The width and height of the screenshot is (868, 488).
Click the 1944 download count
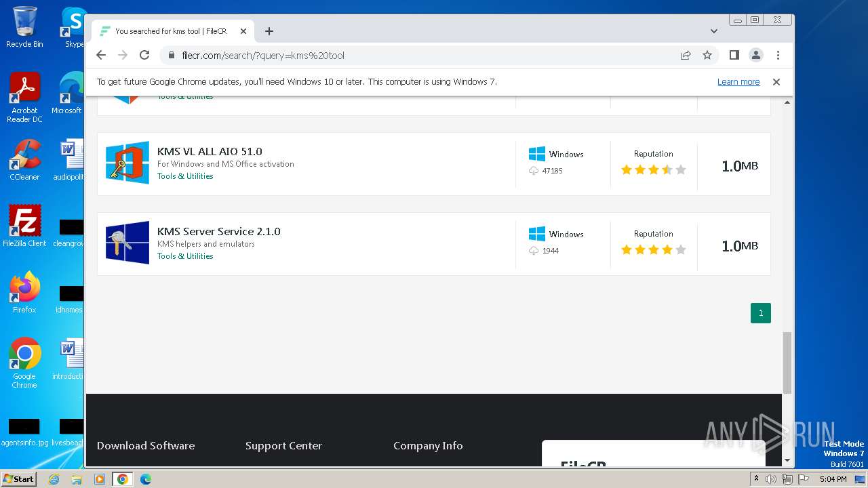click(x=551, y=251)
